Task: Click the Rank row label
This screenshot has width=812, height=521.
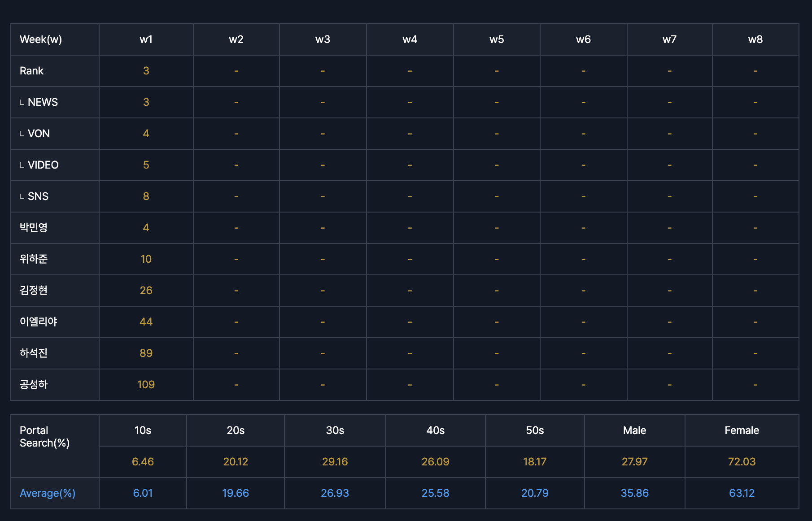Action: click(31, 71)
